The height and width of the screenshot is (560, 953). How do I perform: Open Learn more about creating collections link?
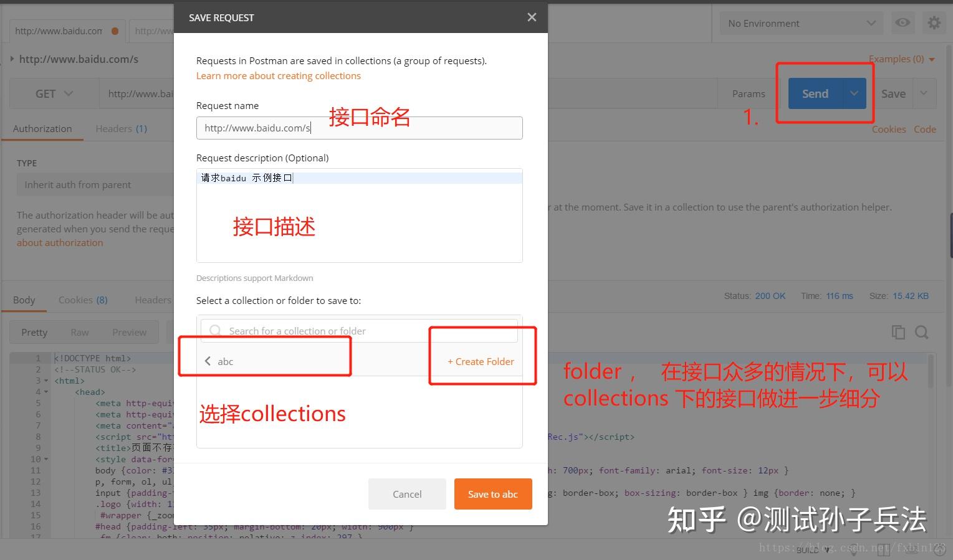click(x=279, y=76)
